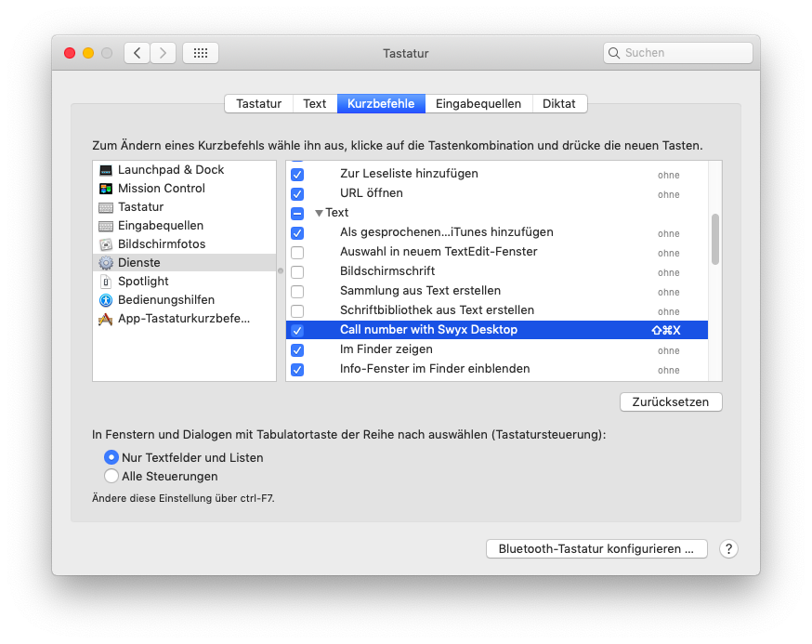Open the Spotlight shortcuts category icon
812x644 pixels.
coord(106,282)
